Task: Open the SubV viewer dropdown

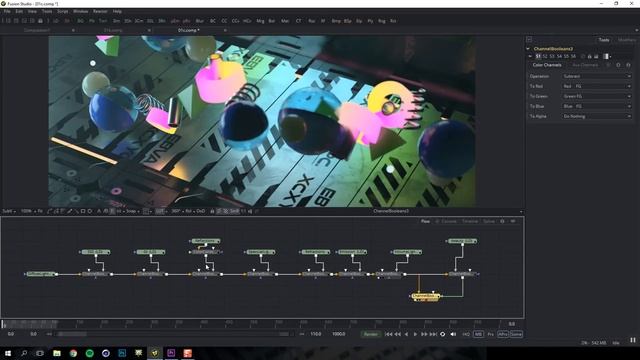Action: click(x=9, y=211)
